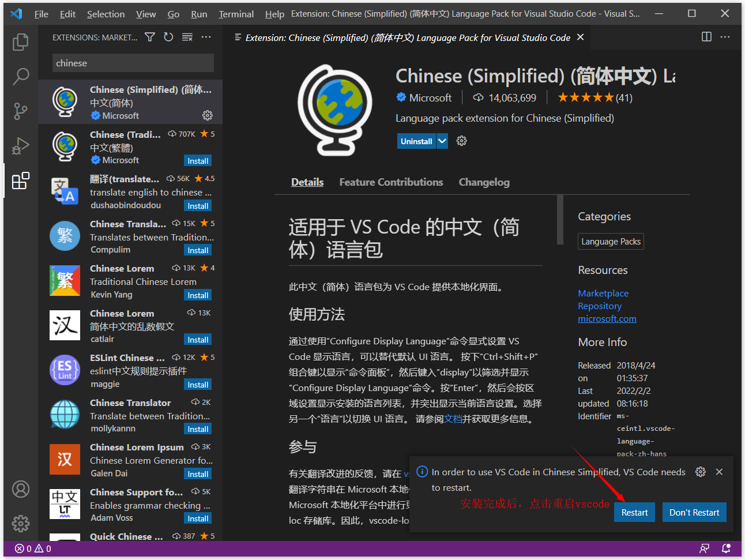This screenshot has height=560, width=745.
Task: Open the manage gear on Chinese (Simplified) list item
Action: 208,115
